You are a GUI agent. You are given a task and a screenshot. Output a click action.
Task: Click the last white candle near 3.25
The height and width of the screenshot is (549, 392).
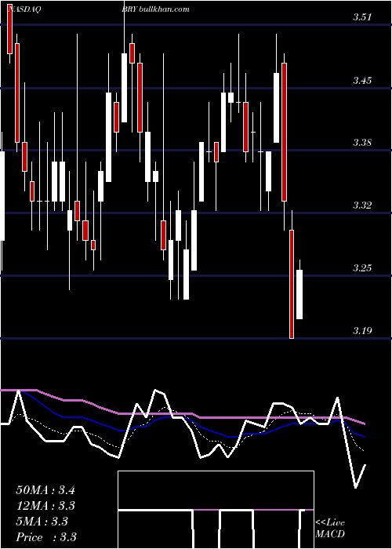pyautogui.click(x=299, y=294)
